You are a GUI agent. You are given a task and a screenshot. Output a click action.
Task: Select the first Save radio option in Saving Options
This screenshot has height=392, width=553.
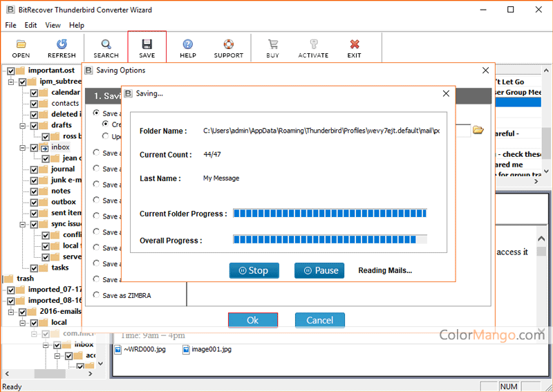tap(96, 113)
